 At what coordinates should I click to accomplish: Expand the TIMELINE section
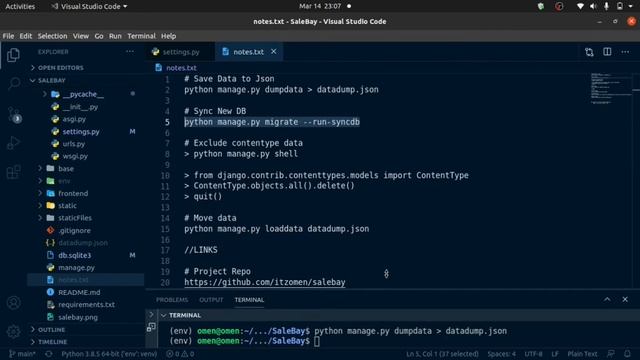point(52,342)
